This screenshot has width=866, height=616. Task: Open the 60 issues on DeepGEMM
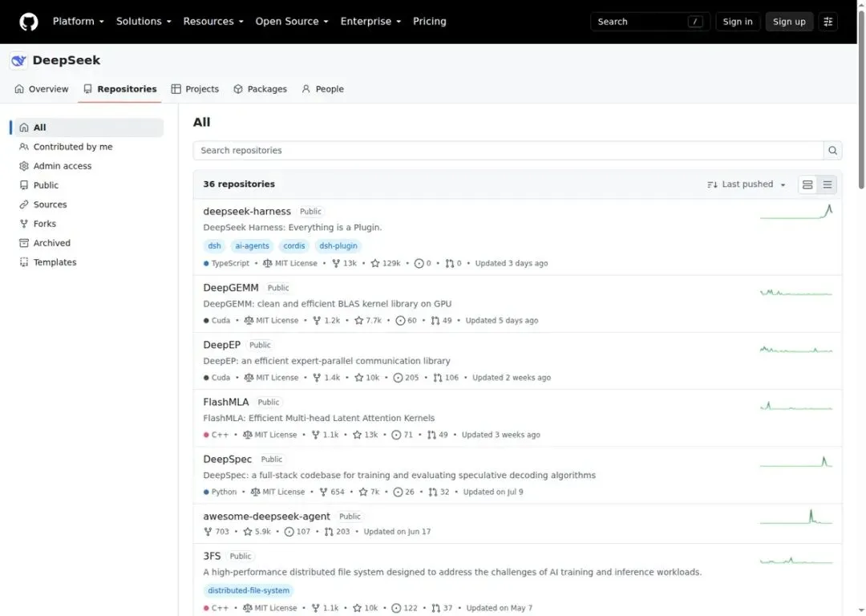(406, 320)
